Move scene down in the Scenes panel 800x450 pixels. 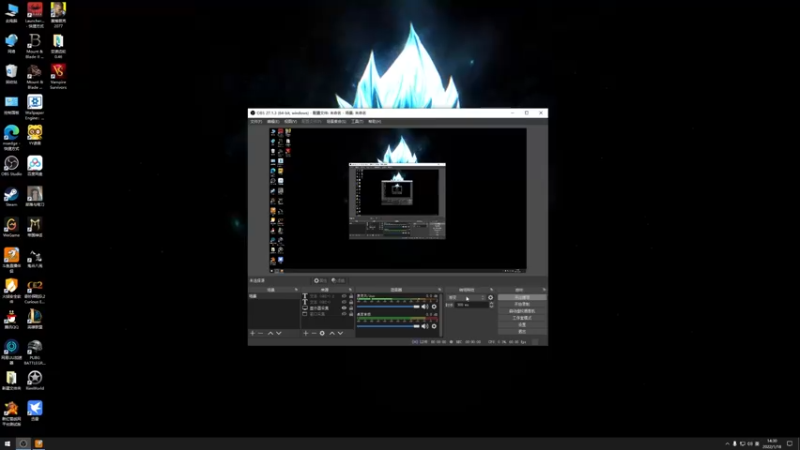279,333
